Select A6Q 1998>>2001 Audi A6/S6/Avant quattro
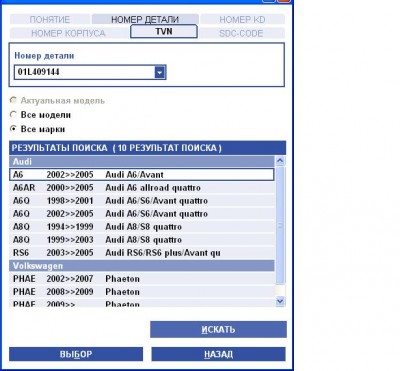Screen dimensions: 400x371 tap(142, 201)
